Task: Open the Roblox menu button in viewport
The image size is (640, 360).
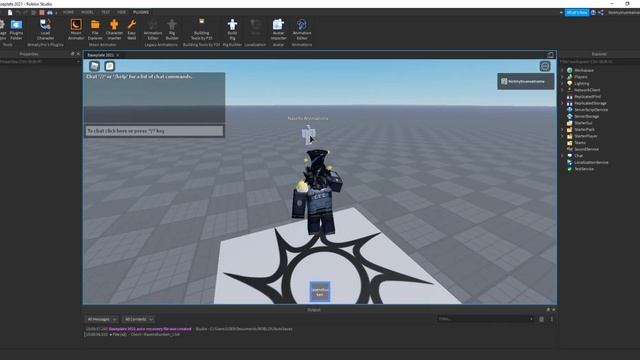Action: [x=95, y=66]
